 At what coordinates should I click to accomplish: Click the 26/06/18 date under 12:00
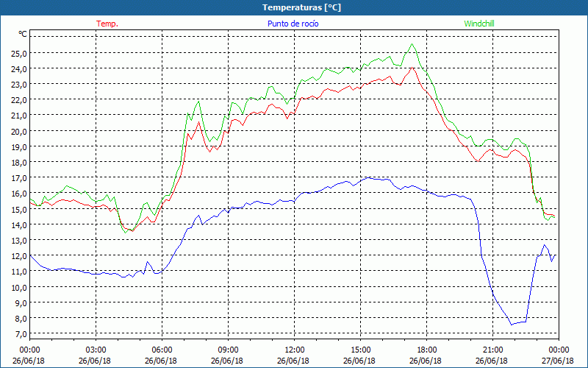(x=293, y=361)
